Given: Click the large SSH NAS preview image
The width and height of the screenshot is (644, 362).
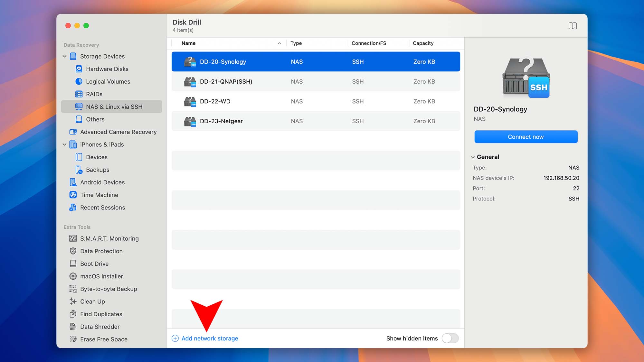Looking at the screenshot, I should [x=526, y=77].
